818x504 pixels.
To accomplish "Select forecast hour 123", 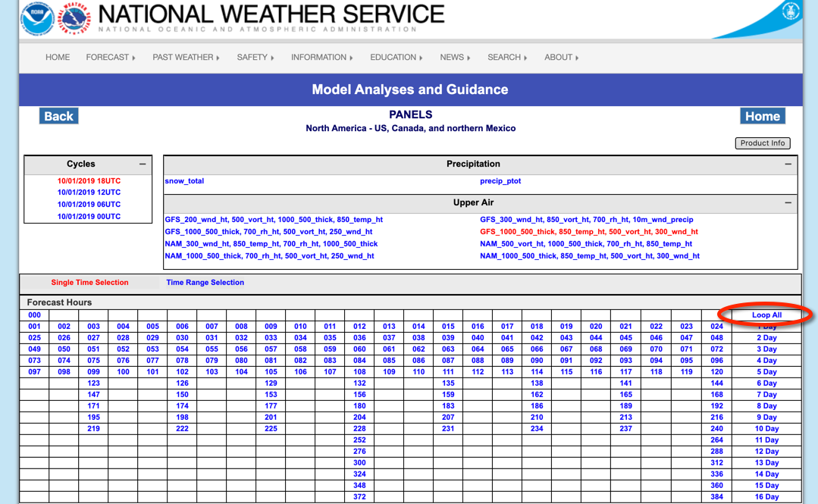I will point(93,383).
